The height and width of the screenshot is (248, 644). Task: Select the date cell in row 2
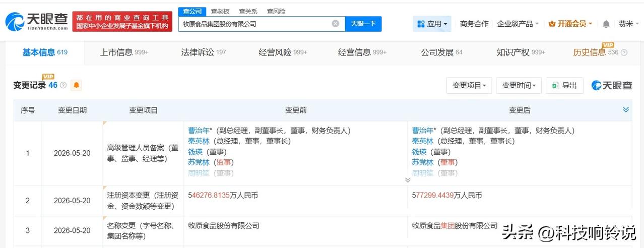[x=72, y=201]
